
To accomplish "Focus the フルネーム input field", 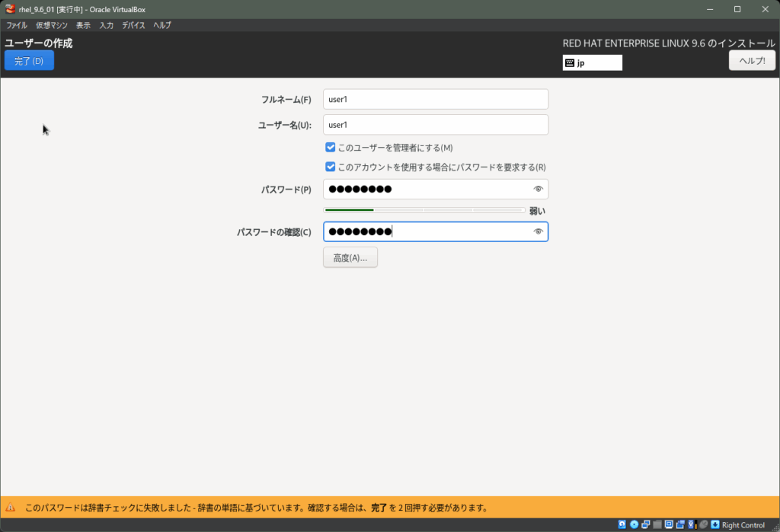I will click(x=436, y=99).
